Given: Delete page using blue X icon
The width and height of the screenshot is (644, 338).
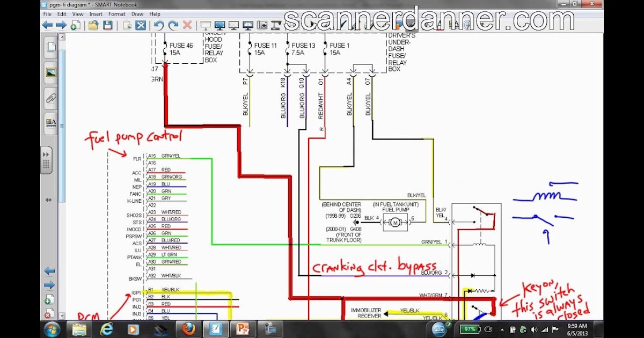Looking at the screenshot, I should 141,25.
